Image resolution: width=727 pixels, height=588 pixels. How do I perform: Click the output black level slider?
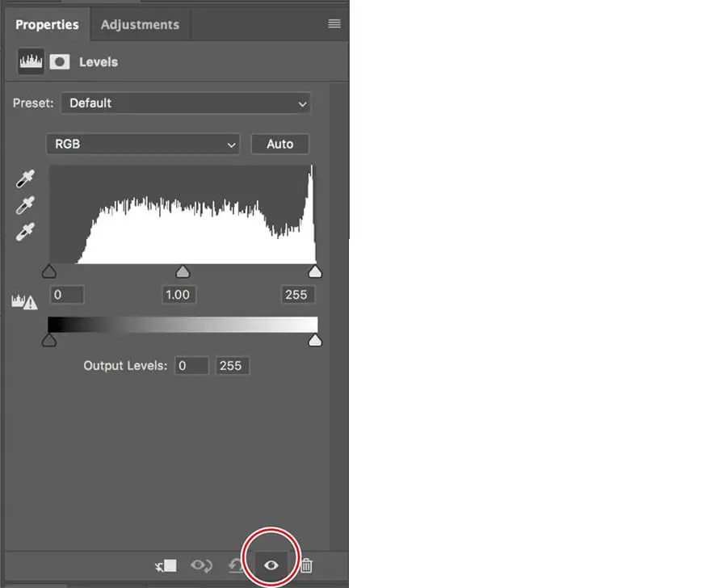[49, 341]
